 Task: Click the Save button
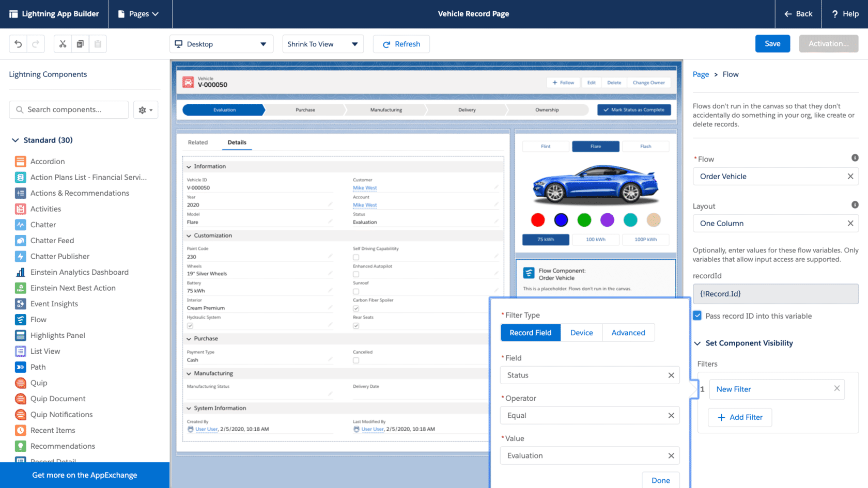pyautogui.click(x=772, y=44)
